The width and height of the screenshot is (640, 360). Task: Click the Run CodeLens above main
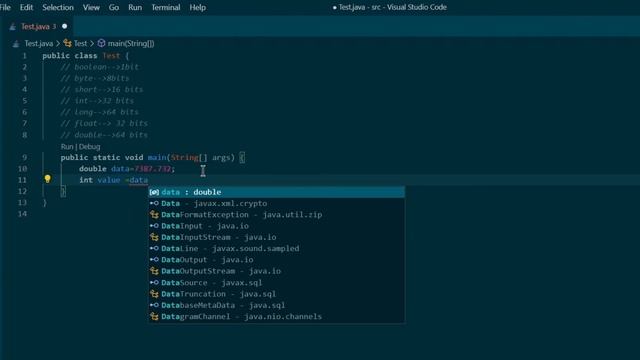click(x=67, y=147)
